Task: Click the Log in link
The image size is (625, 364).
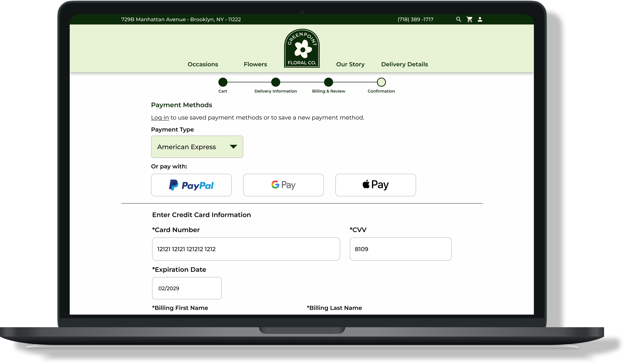Action: pos(160,117)
